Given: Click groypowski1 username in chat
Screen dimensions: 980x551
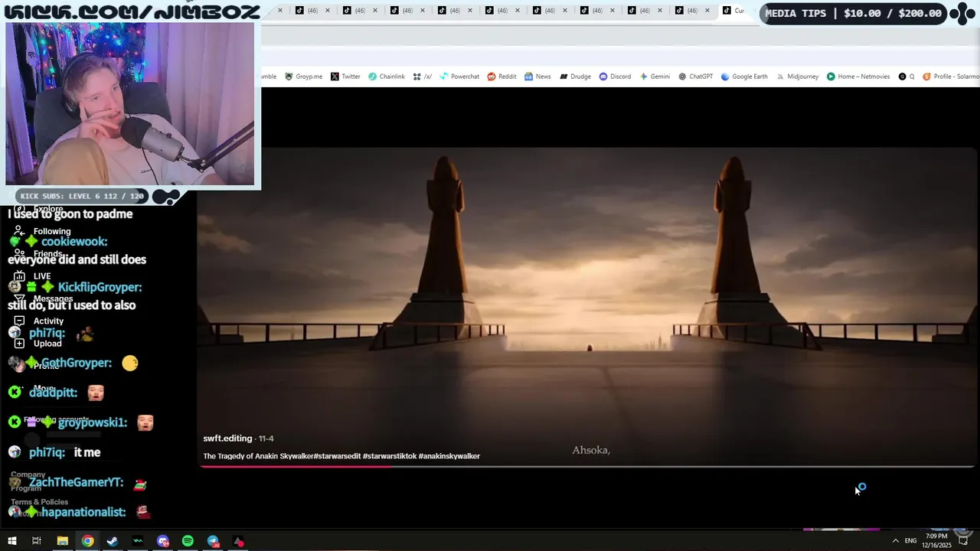Looking at the screenshot, I should (93, 422).
